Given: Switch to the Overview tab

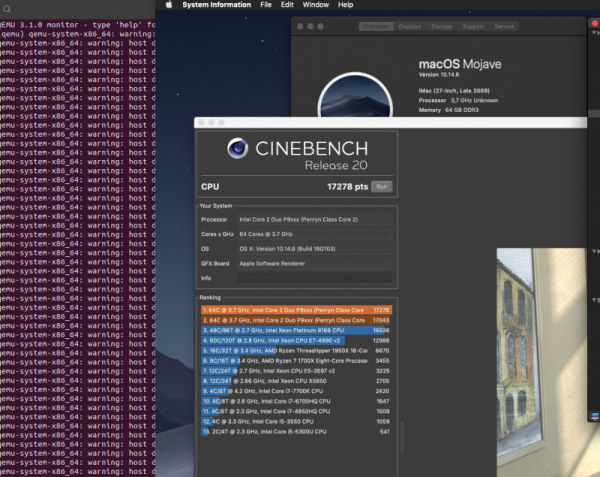Looking at the screenshot, I should [x=377, y=26].
